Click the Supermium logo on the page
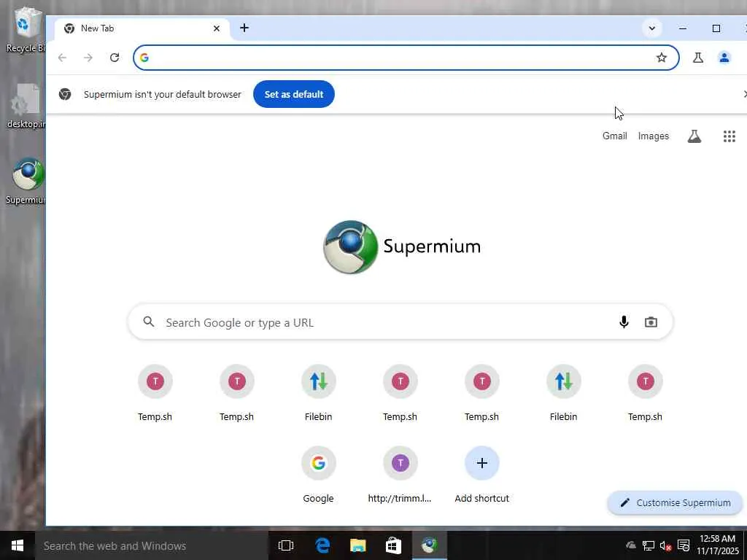The height and width of the screenshot is (560, 747). (x=402, y=246)
